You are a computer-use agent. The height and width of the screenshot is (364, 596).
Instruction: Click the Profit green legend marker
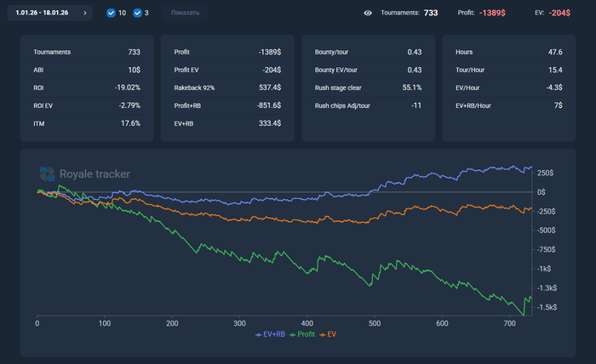pos(293,335)
